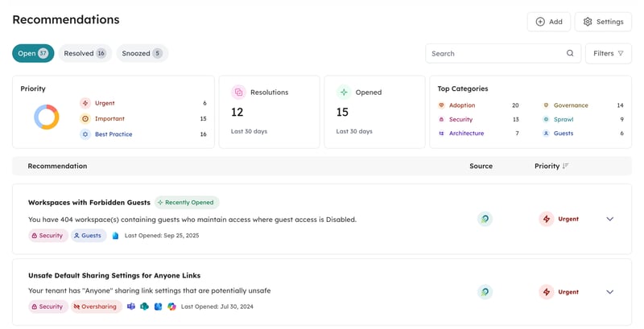
Task: Click into the Search input field
Action: (x=495, y=54)
